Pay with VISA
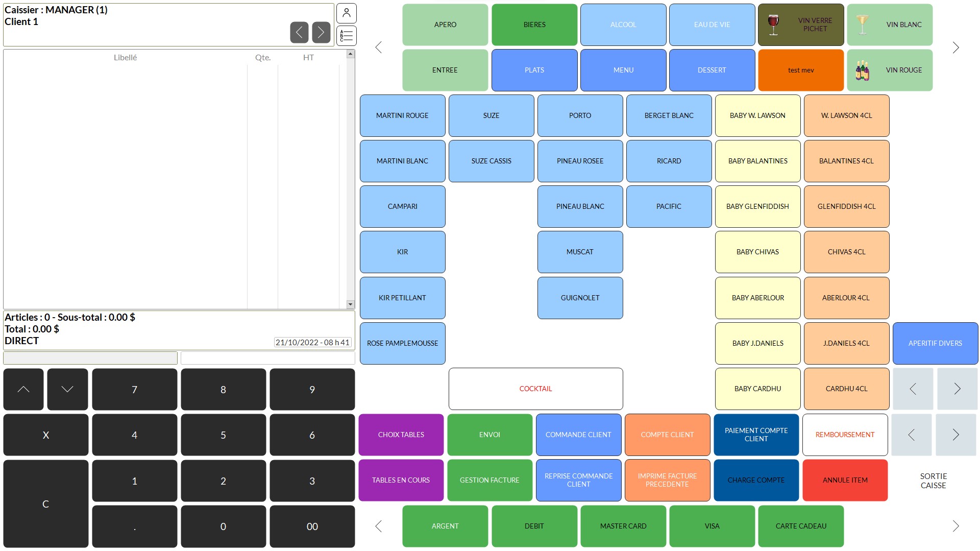980x551 pixels. click(712, 526)
